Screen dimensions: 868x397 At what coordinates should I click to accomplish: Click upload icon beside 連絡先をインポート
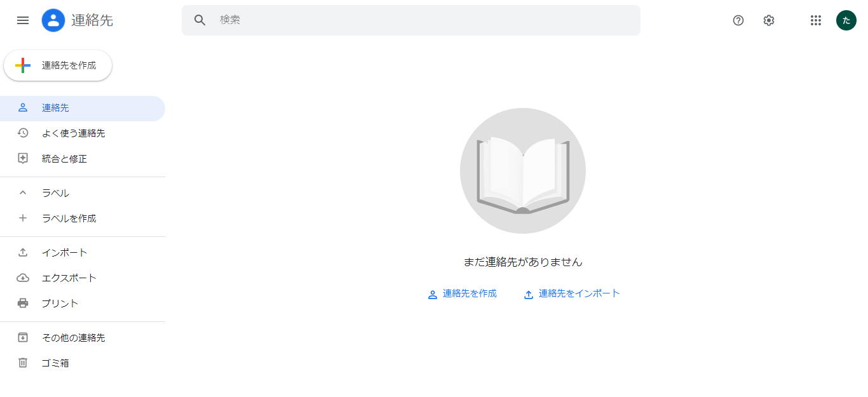tap(529, 295)
